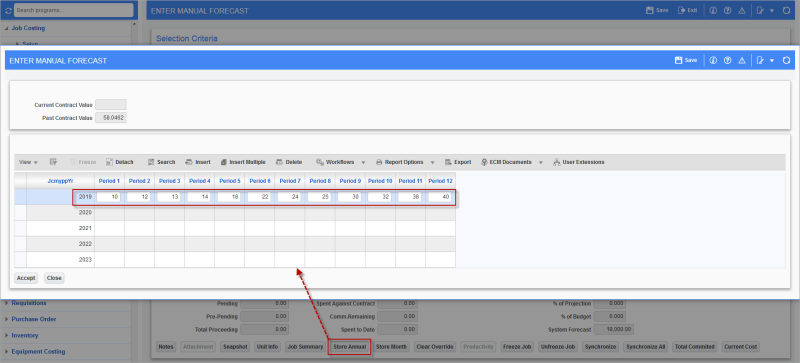Click the Snapshot button
Viewport: 800px width, 363px height.
pyautogui.click(x=235, y=347)
